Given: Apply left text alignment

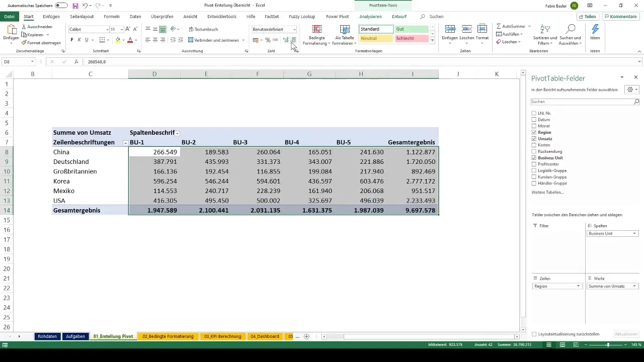Looking at the screenshot, I should tap(148, 40).
